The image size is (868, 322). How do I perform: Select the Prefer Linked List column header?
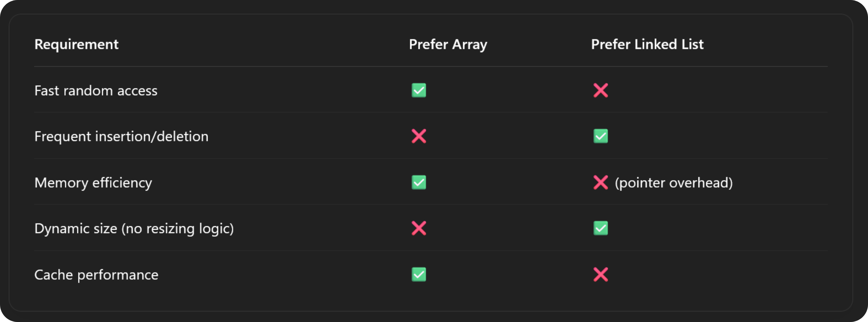pyautogui.click(x=647, y=44)
